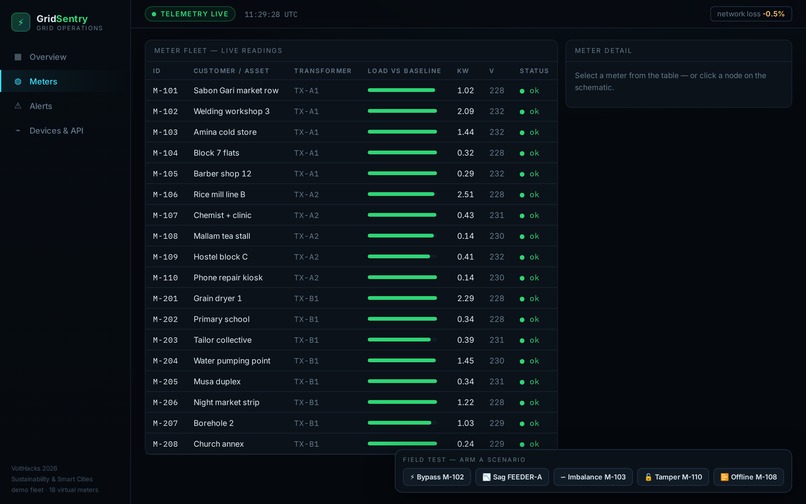Go to the Meters section

(x=65, y=82)
